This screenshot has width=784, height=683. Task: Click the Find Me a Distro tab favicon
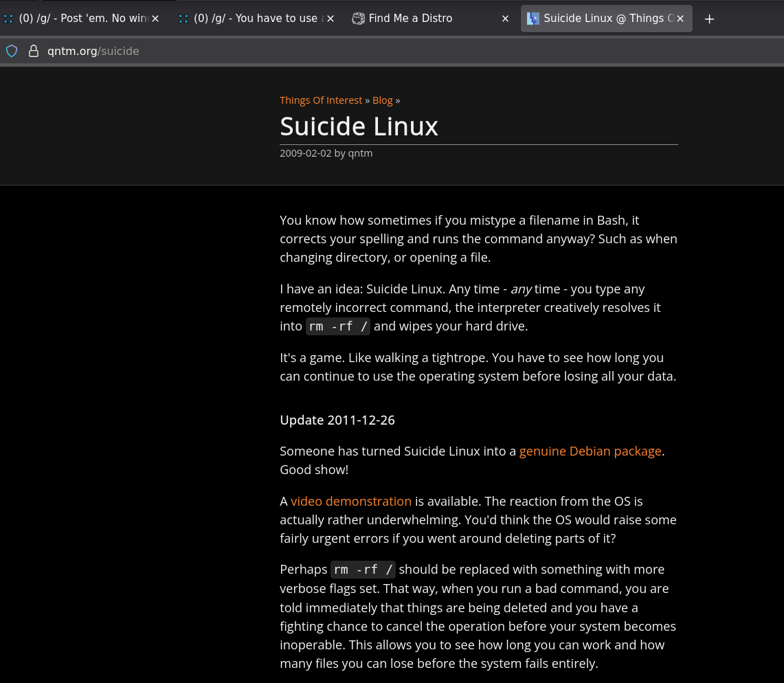358,19
